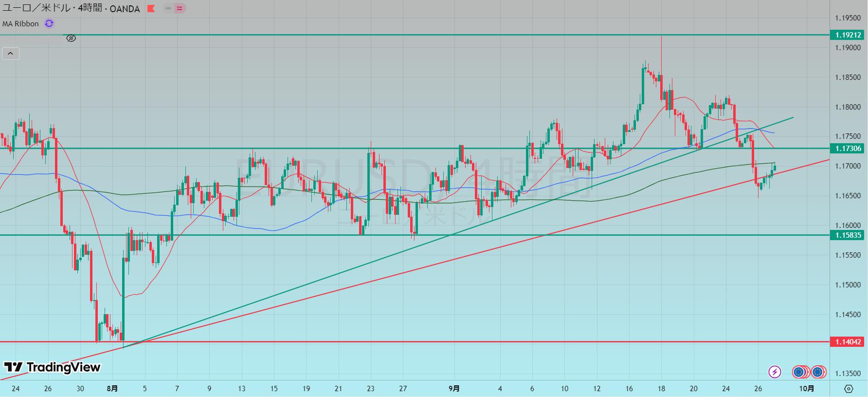Click the pink approximate-sign indicator icon in title
This screenshot has height=397, width=868.
click(180, 9)
